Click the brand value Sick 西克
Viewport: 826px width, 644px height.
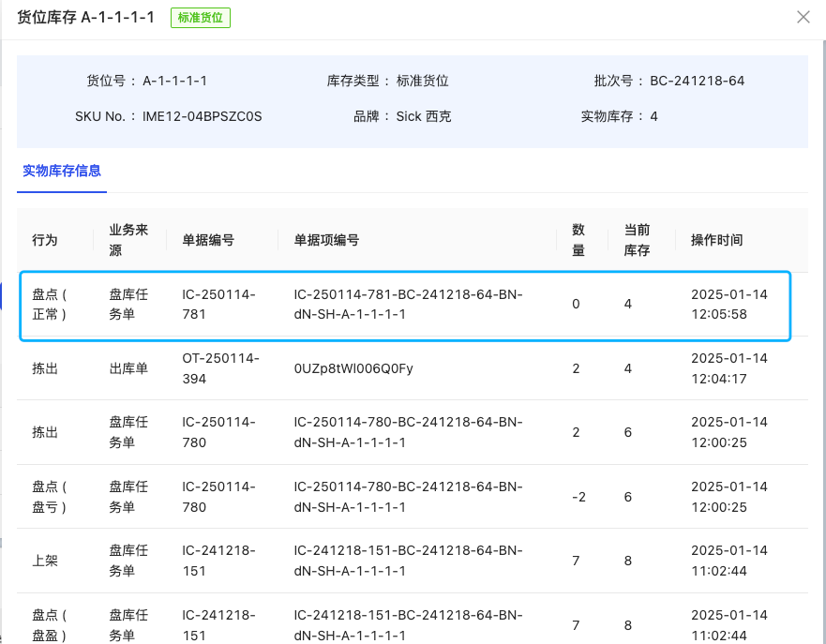coord(424,116)
